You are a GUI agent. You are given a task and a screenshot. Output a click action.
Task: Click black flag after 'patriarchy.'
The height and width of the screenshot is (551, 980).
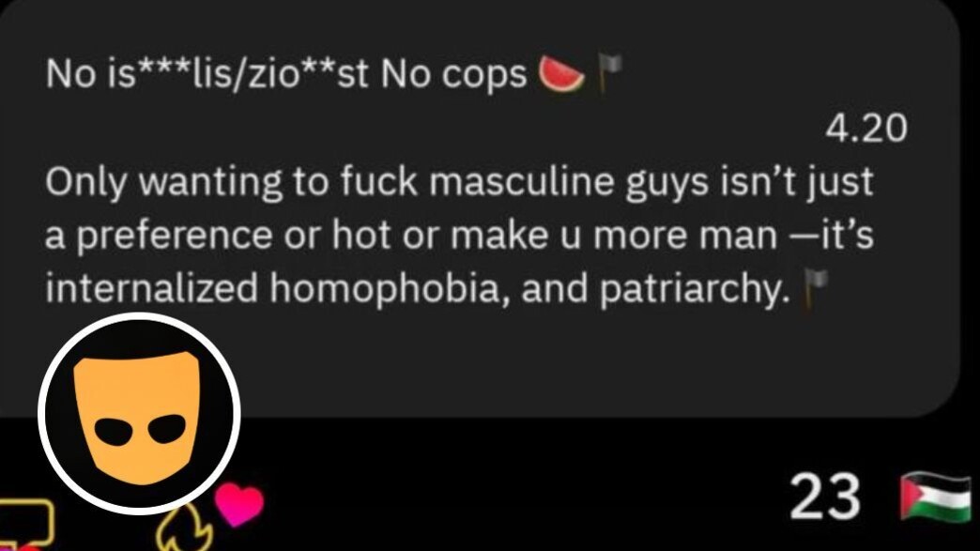pyautogui.click(x=815, y=290)
